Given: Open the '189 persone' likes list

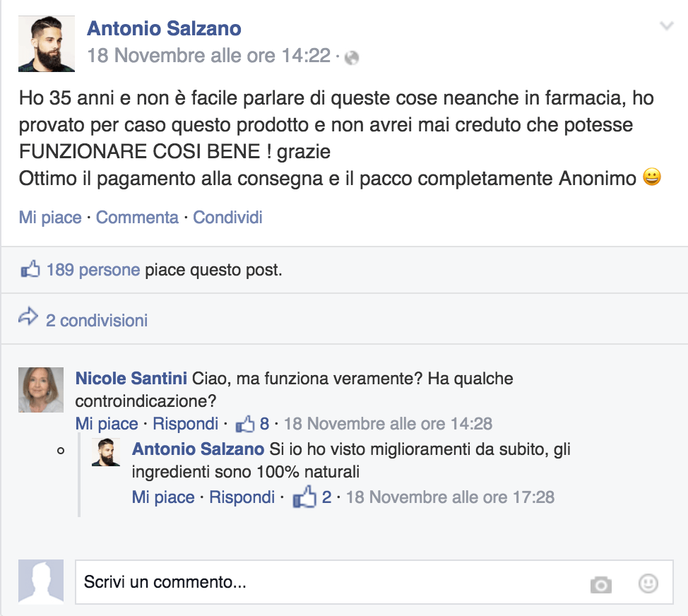Looking at the screenshot, I should click(93, 270).
